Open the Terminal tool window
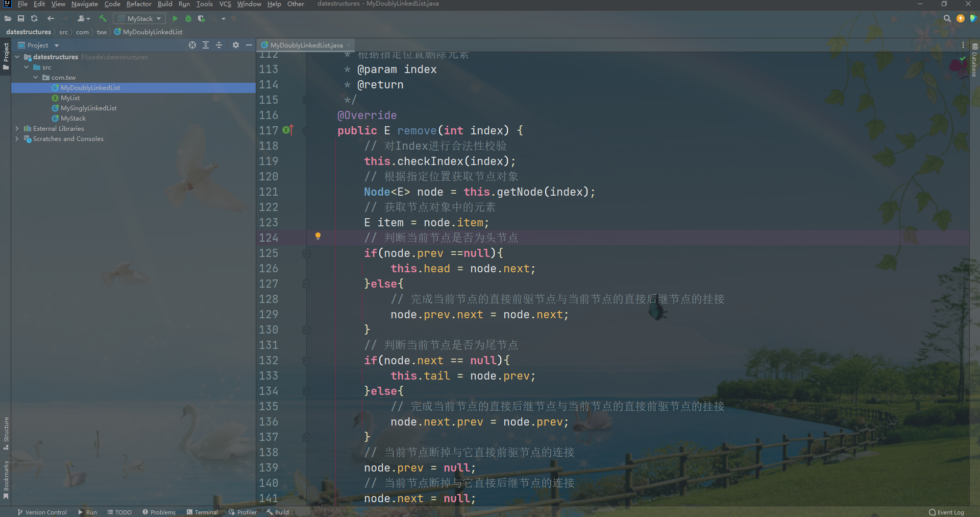The width and height of the screenshot is (980, 517). pos(202,512)
